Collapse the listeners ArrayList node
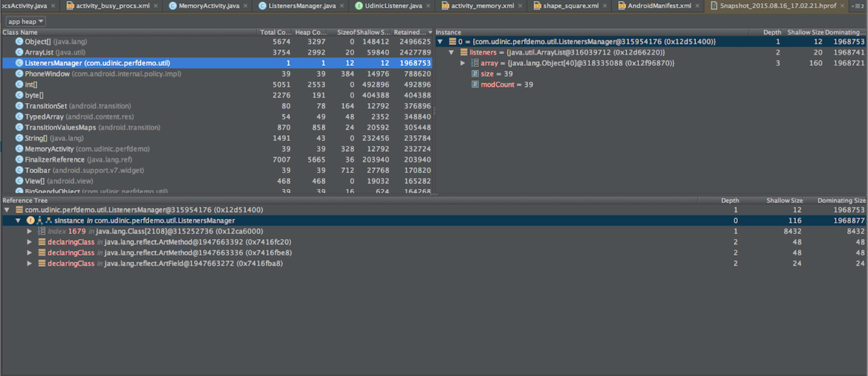 pos(452,52)
